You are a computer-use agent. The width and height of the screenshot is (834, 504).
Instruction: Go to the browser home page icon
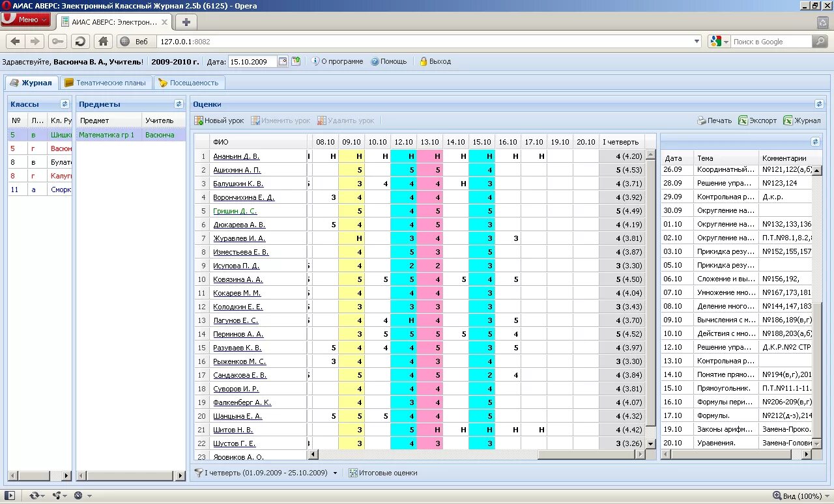[102, 42]
